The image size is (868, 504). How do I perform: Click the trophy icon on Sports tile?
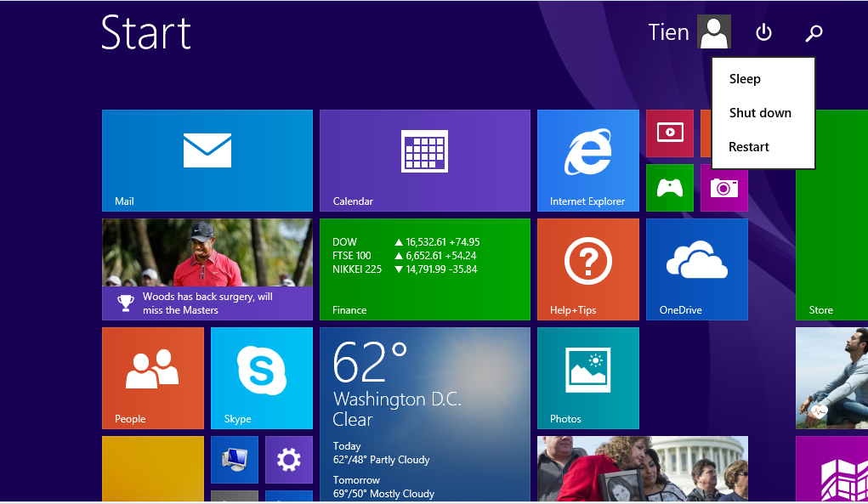(126, 303)
